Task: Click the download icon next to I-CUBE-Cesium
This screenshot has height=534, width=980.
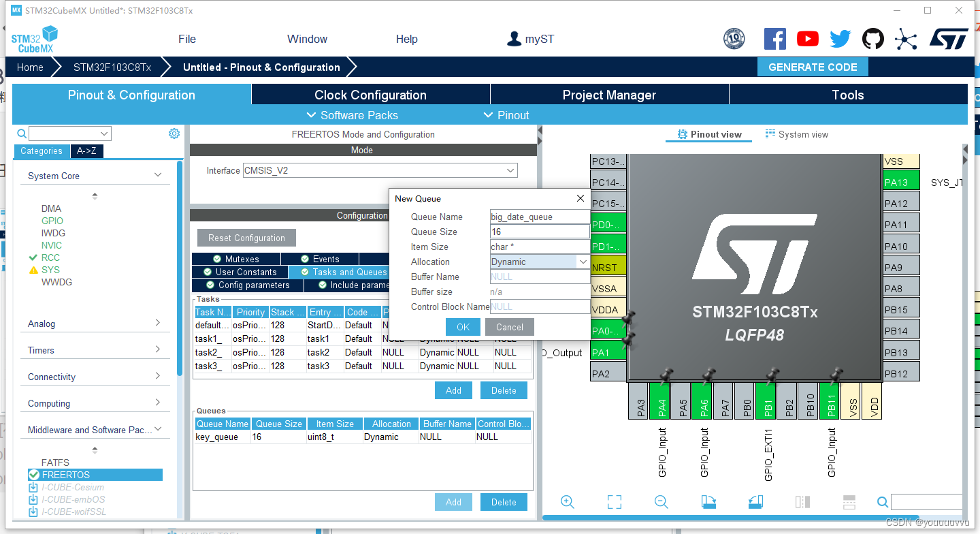Action: 33,488
